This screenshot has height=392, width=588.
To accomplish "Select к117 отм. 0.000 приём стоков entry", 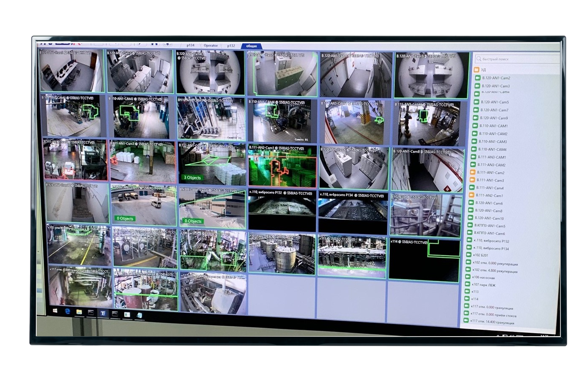I will click(x=493, y=315).
